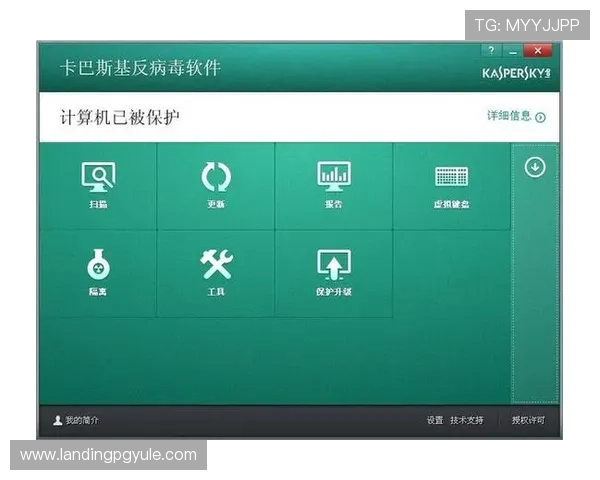
Task: Click the title 卡巴斯基反病毒软件
Action: click(x=140, y=68)
